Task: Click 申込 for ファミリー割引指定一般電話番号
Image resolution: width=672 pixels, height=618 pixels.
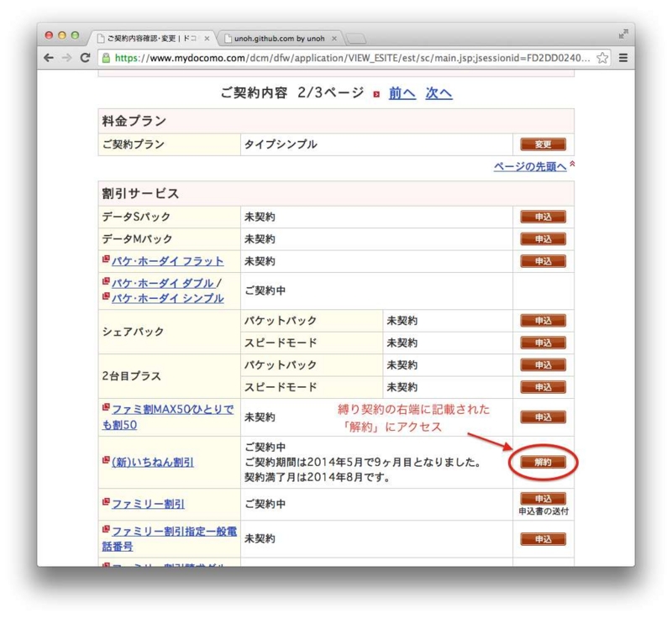Action: tap(543, 539)
